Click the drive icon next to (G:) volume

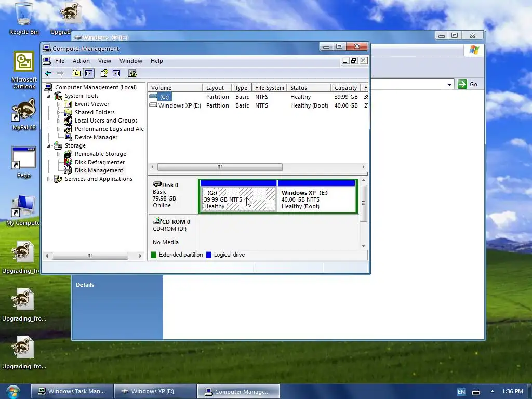(x=153, y=96)
